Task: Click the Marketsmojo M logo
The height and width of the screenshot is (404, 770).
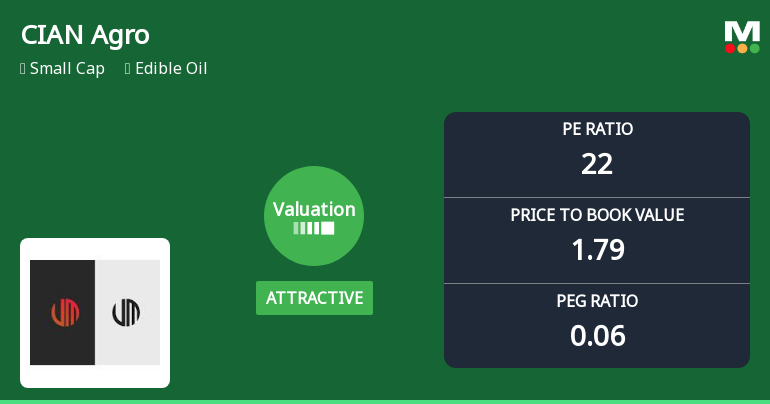Action: [x=742, y=32]
